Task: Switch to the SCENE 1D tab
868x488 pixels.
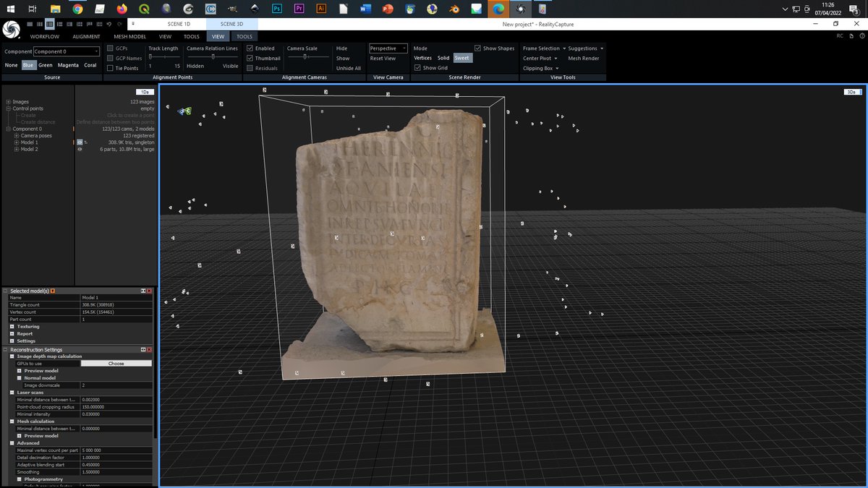Action: 179,24
